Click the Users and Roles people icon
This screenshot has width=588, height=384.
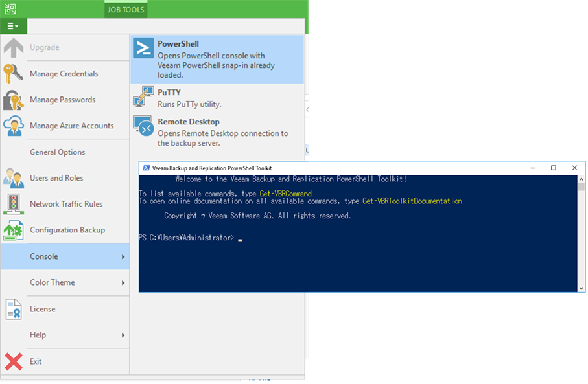point(14,178)
